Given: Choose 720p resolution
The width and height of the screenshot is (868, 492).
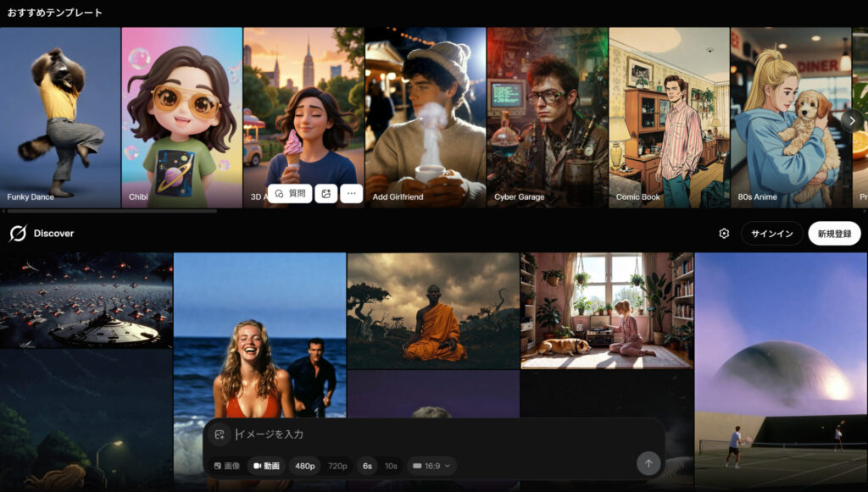Looking at the screenshot, I should [x=337, y=466].
